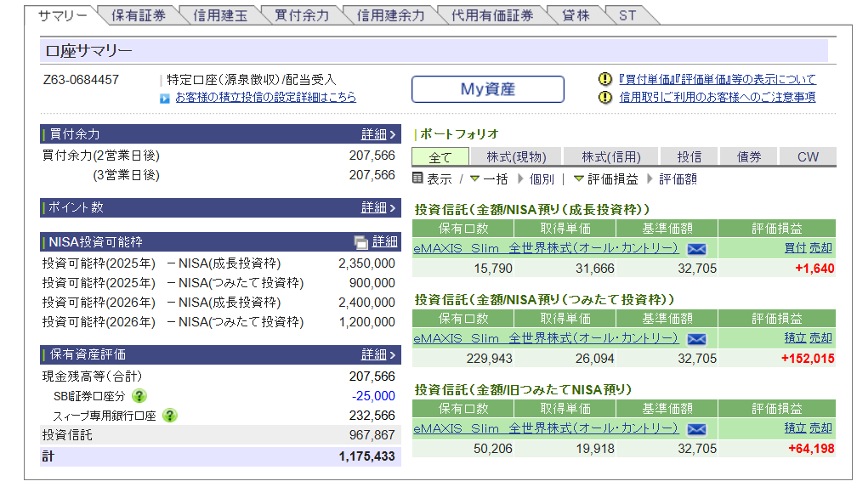857x504 pixels.
Task: Expand 詳細 in the 保有資産評価 header
Action: [378, 354]
